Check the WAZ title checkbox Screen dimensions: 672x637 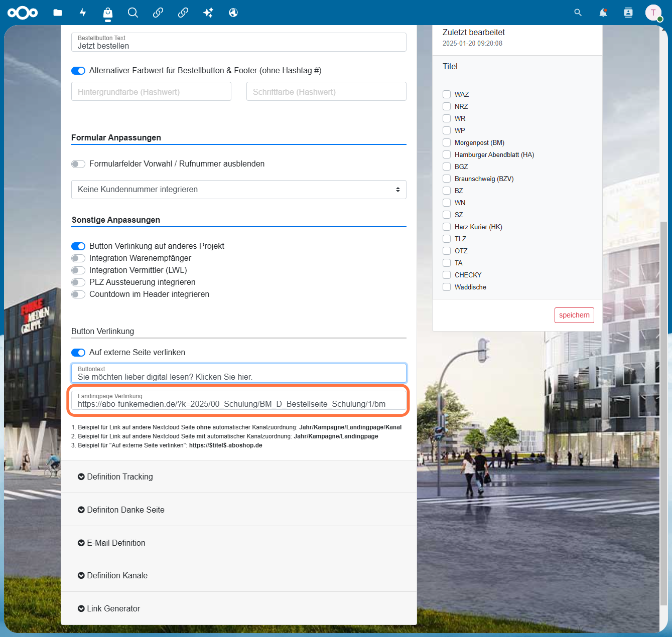[447, 94]
